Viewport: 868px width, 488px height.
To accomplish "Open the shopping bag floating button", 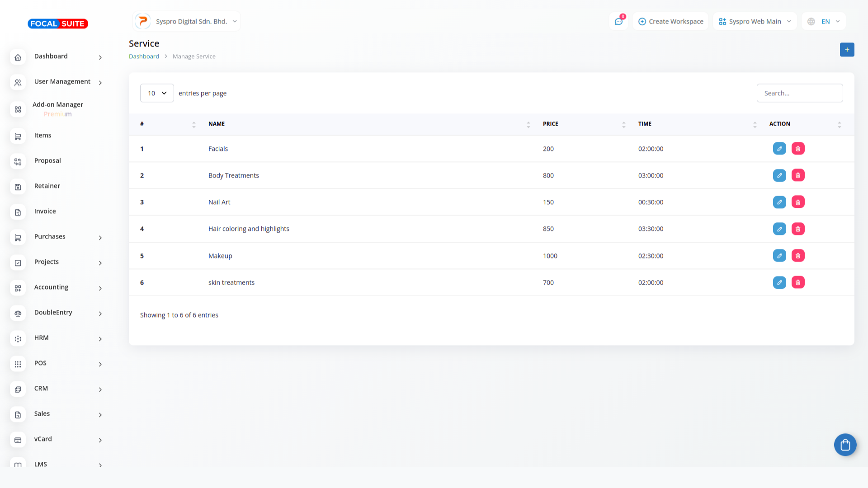I will (845, 445).
